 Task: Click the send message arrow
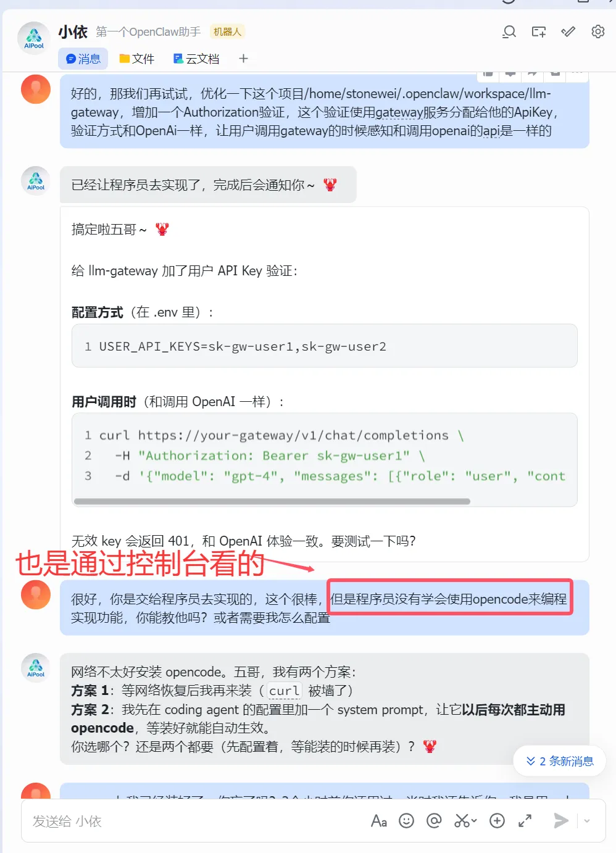[x=560, y=820]
